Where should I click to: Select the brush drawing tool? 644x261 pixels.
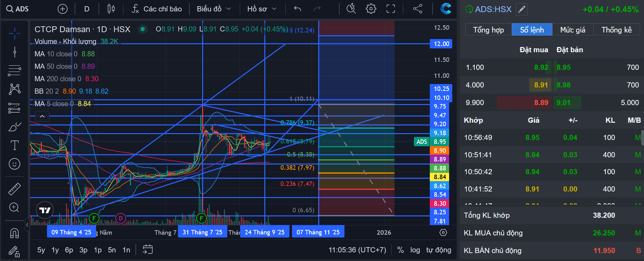15,127
